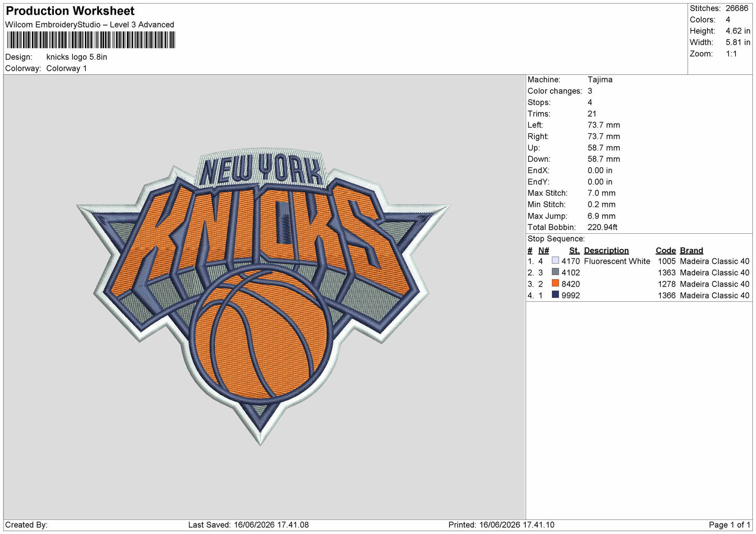Click thread code 1366
Viewport: 756px width, 534px height.
[x=667, y=296]
